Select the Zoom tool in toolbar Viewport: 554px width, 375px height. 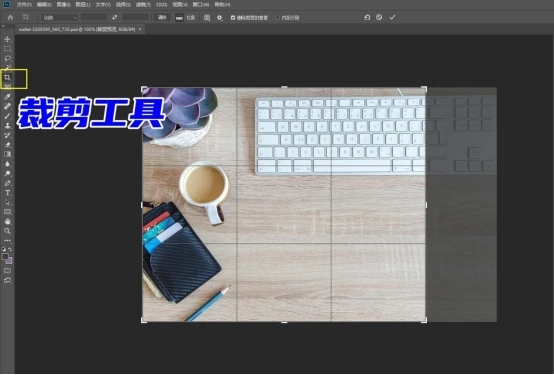pos(7,231)
